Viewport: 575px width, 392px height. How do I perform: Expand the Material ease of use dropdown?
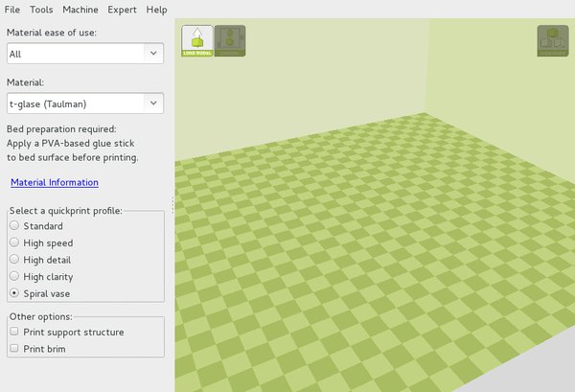85,55
